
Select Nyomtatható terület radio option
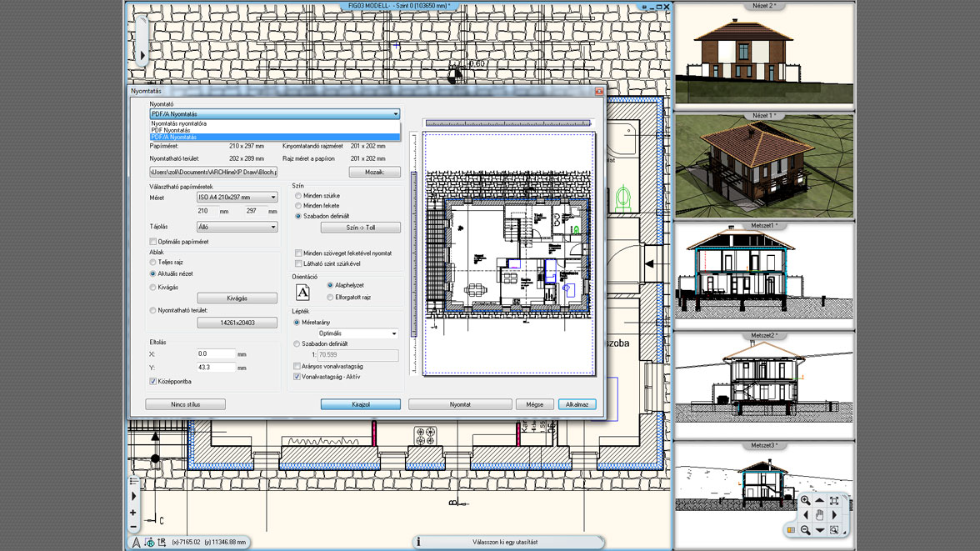(153, 310)
